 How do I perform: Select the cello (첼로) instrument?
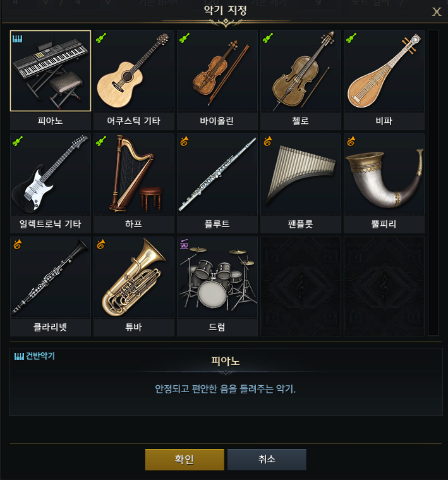tap(301, 80)
